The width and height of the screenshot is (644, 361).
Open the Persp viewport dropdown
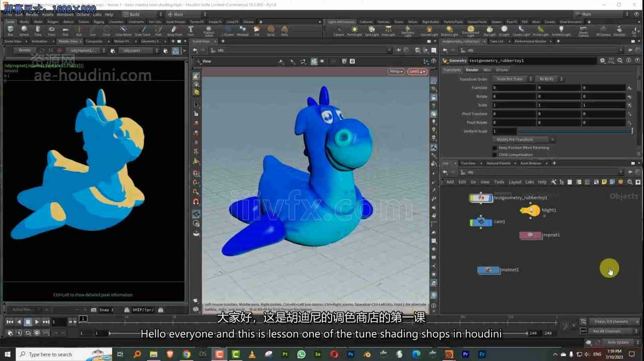[396, 72]
